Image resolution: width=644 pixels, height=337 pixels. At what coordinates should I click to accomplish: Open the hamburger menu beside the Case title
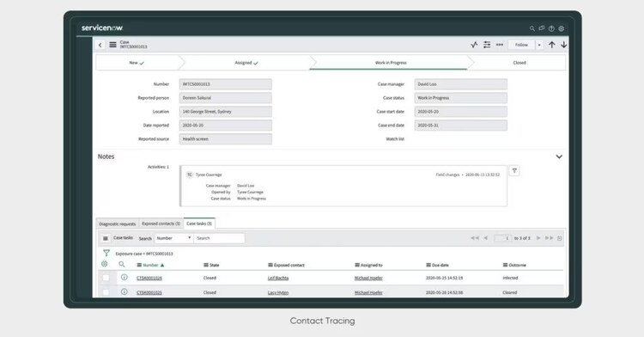click(x=112, y=45)
